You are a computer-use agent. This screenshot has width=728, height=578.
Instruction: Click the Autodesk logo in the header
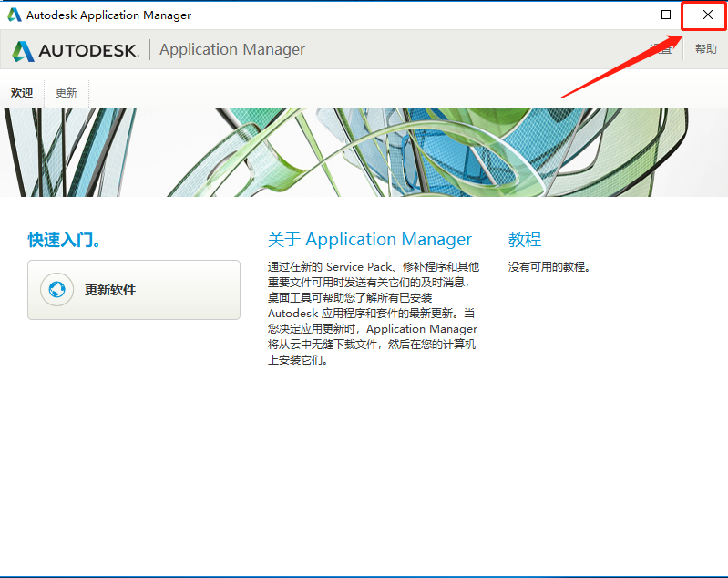click(x=76, y=50)
